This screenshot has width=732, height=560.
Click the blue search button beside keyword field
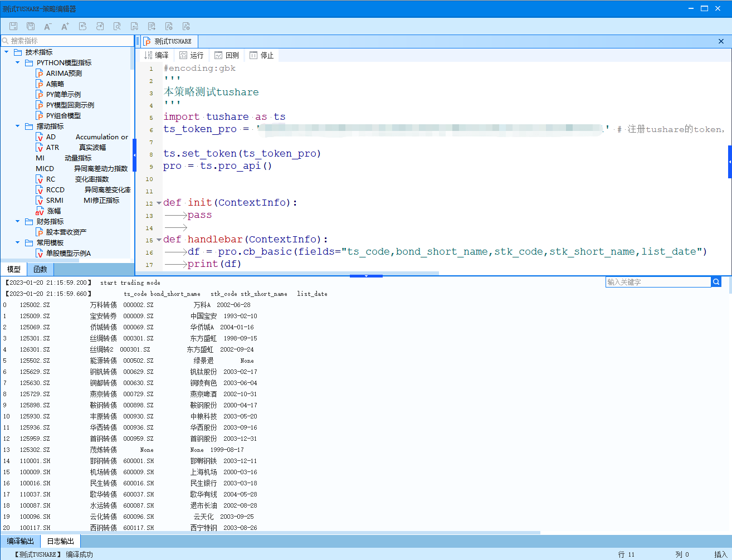tap(716, 282)
